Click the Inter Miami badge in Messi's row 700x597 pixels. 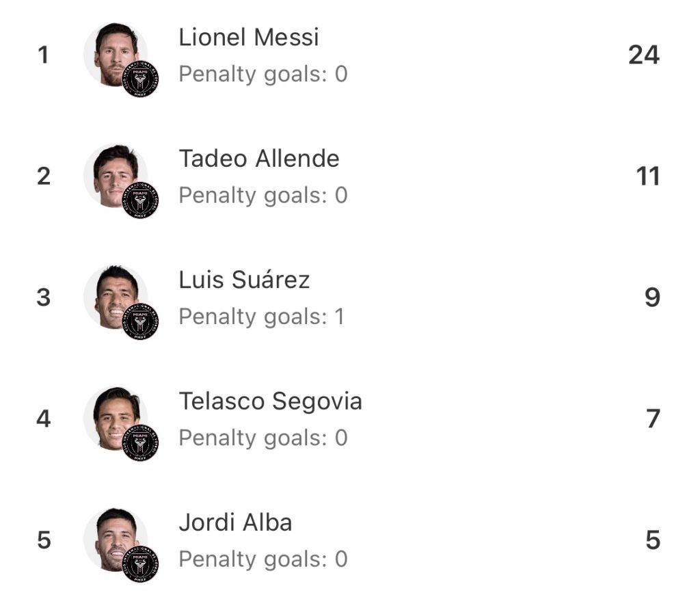tap(140, 79)
